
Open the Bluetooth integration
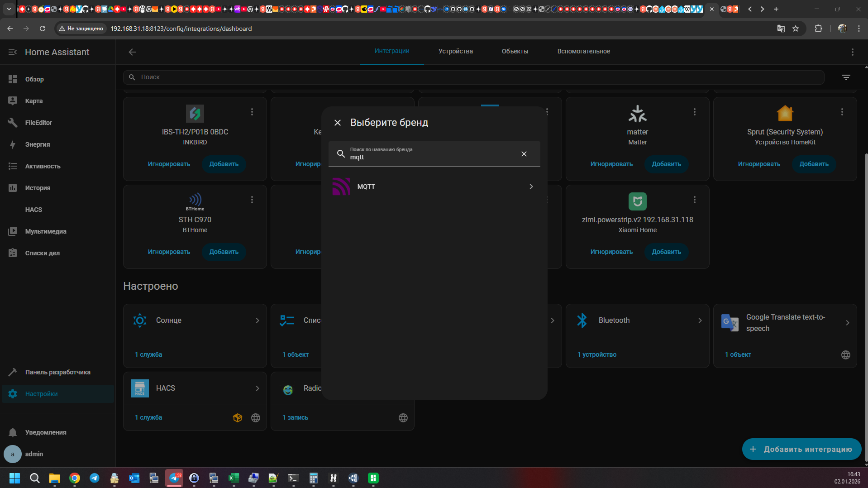click(637, 321)
